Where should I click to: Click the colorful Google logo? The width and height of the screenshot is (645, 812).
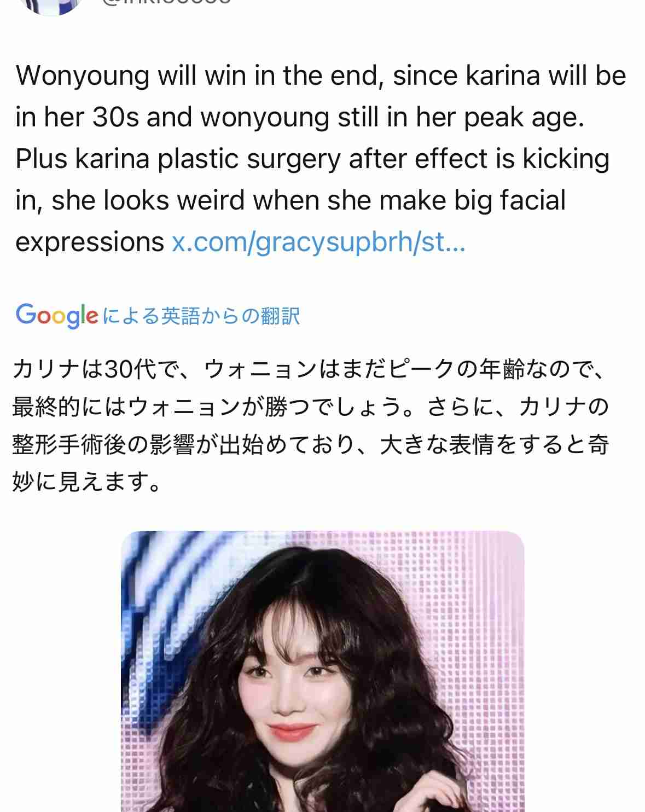tap(57, 316)
